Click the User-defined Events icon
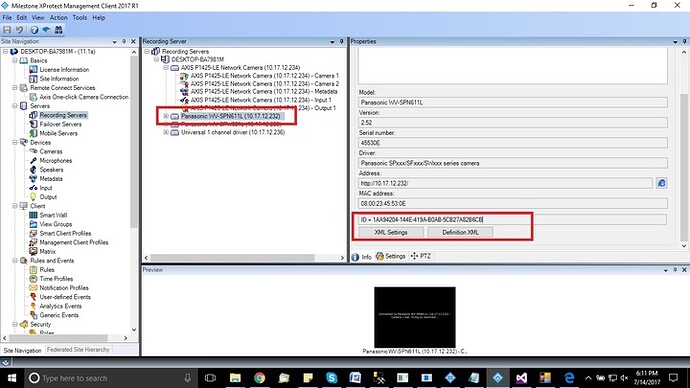The width and height of the screenshot is (690, 388). point(33,297)
